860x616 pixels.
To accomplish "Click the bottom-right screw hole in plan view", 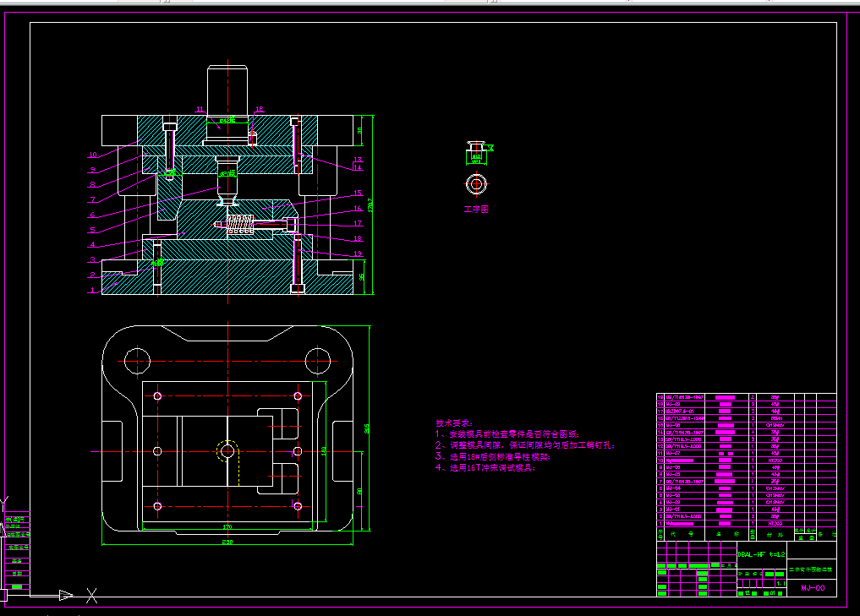I will click(298, 506).
